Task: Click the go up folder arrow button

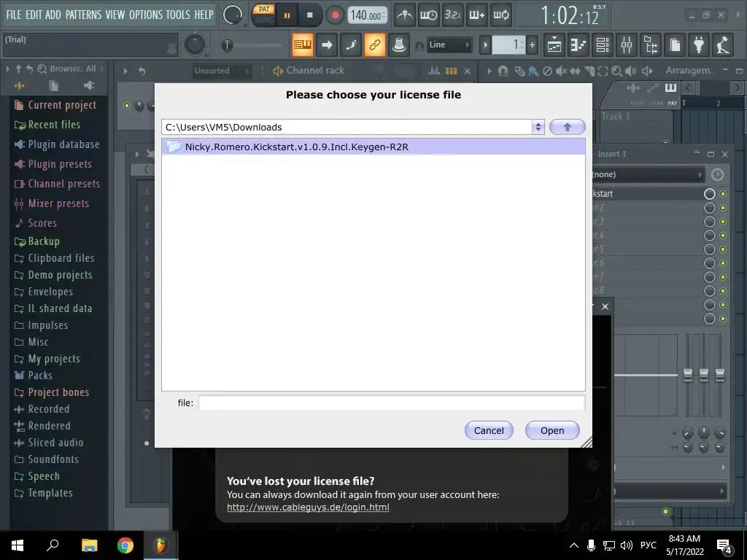Action: pos(567,127)
